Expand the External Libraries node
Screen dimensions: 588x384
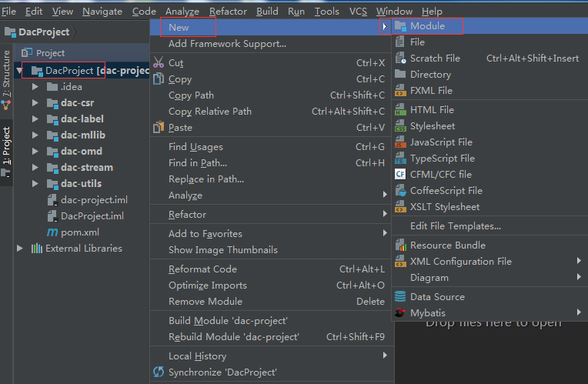(20, 249)
